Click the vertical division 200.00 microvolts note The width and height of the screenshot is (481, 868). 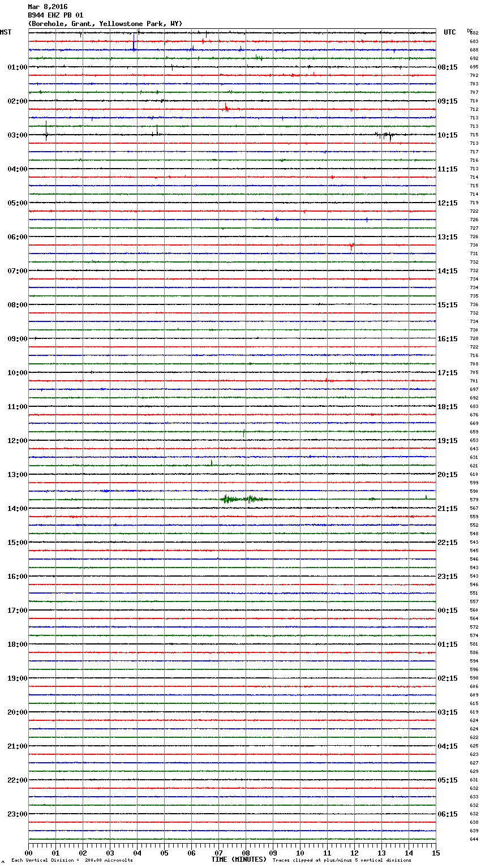72,861
